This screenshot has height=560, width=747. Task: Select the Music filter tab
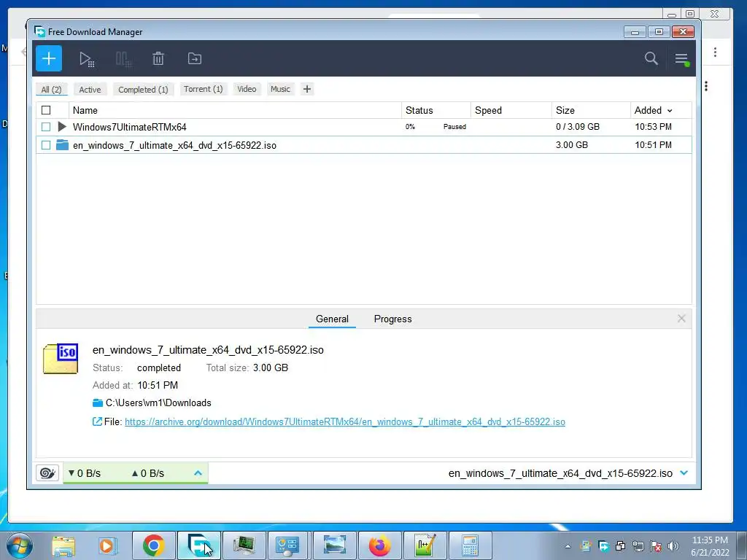280,89
